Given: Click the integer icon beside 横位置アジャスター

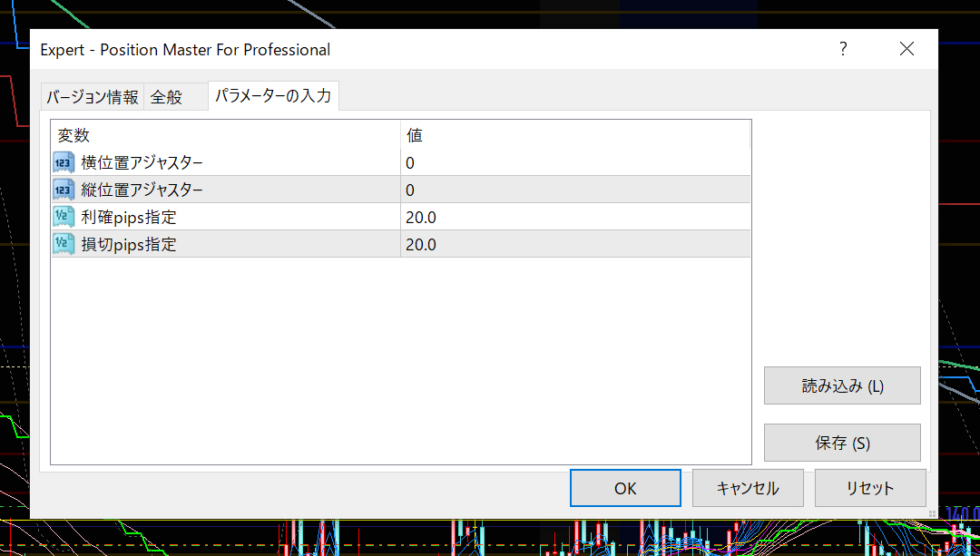Looking at the screenshot, I should click(x=64, y=163).
